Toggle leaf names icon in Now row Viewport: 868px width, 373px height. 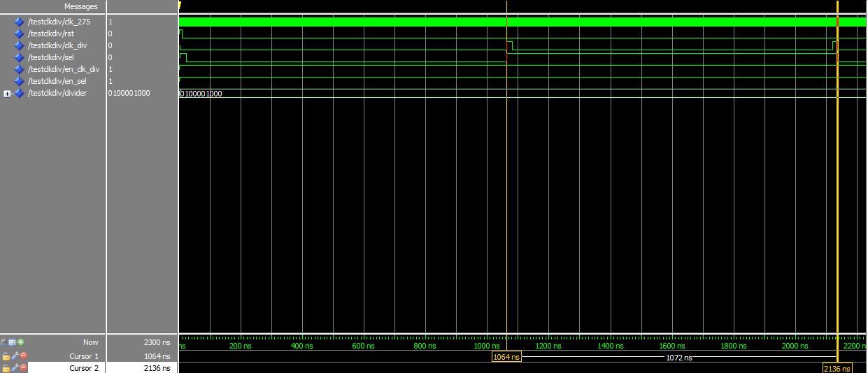click(x=5, y=342)
